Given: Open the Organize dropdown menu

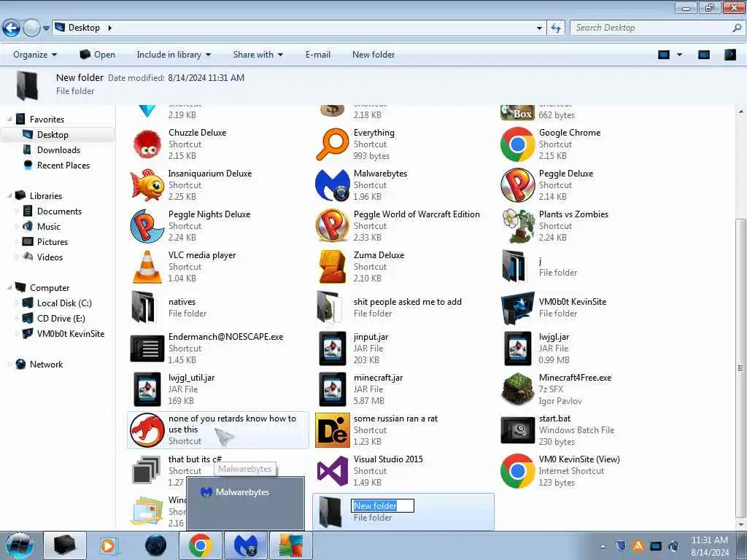Looking at the screenshot, I should (35, 55).
